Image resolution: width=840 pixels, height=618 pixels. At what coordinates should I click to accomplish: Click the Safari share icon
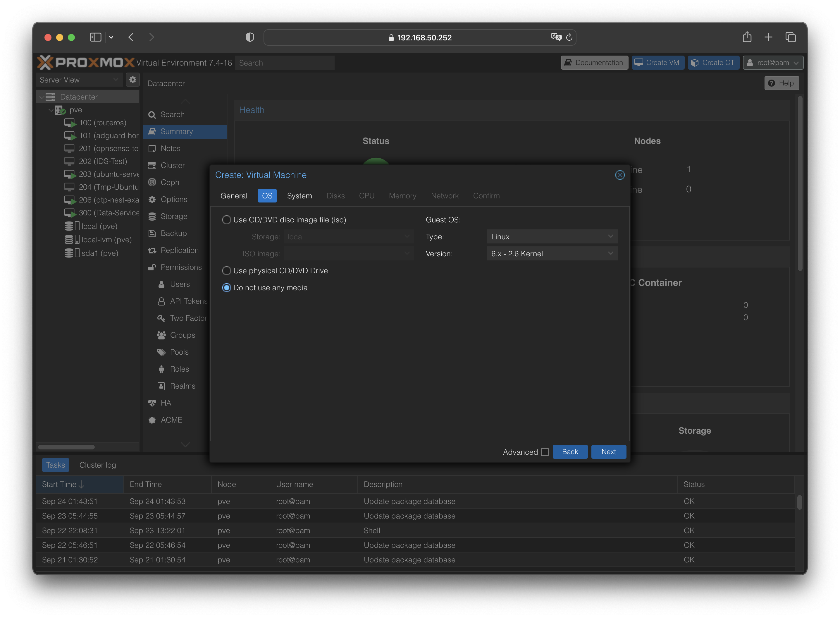point(747,37)
